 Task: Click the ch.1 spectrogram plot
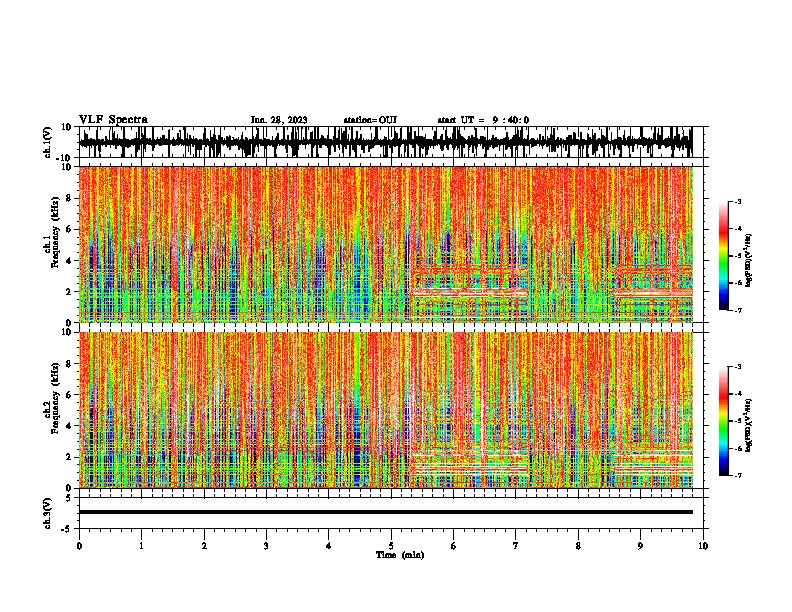click(x=385, y=244)
